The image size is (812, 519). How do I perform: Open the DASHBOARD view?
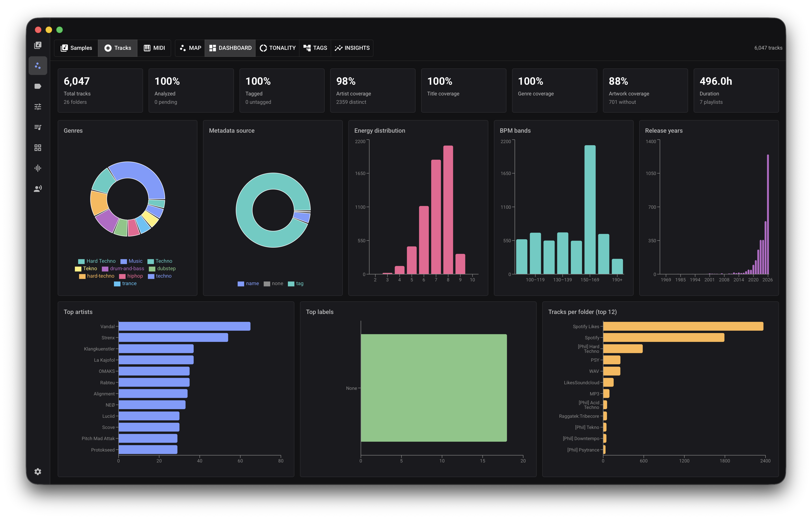[230, 48]
